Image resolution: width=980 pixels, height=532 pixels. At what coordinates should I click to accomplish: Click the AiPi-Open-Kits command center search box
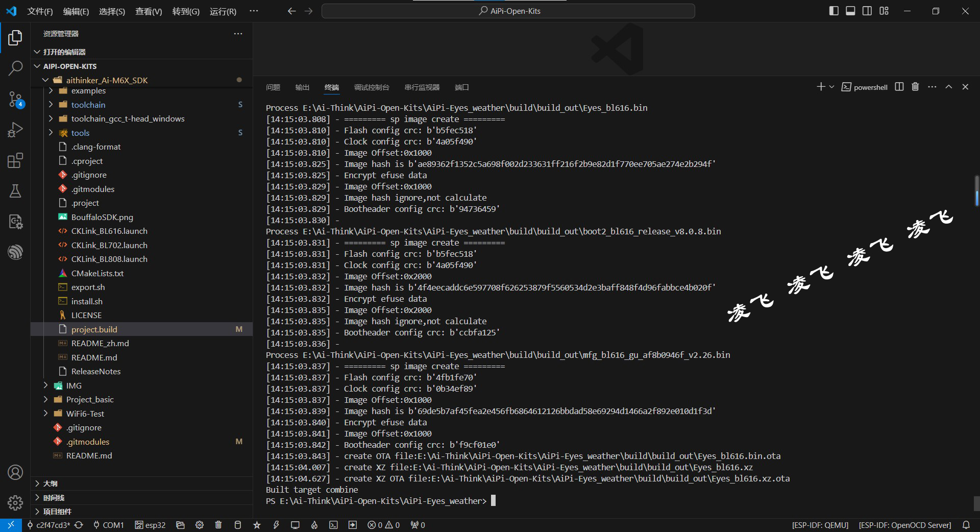(x=508, y=11)
